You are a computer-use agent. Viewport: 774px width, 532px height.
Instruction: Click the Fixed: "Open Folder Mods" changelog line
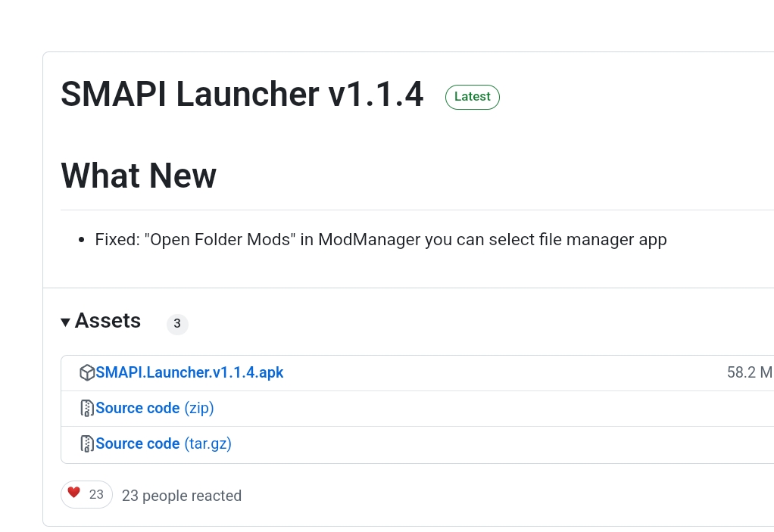pos(381,240)
